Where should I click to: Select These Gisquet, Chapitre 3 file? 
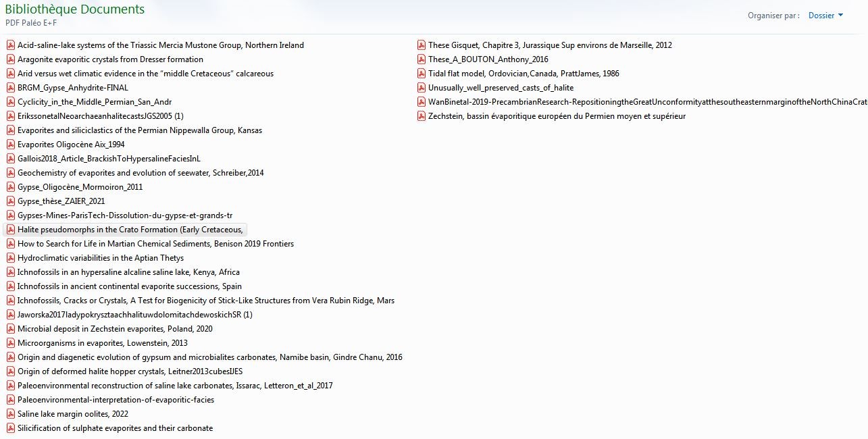pos(549,45)
